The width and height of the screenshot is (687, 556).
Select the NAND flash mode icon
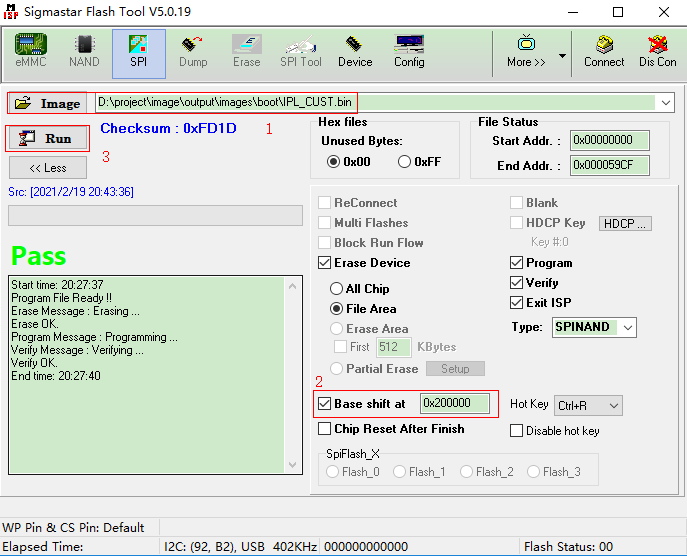pyautogui.click(x=84, y=52)
